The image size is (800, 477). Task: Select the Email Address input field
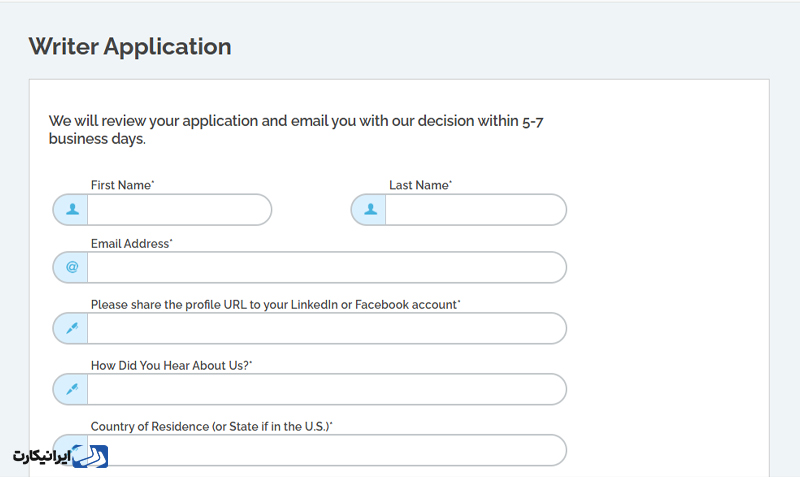pyautogui.click(x=327, y=267)
